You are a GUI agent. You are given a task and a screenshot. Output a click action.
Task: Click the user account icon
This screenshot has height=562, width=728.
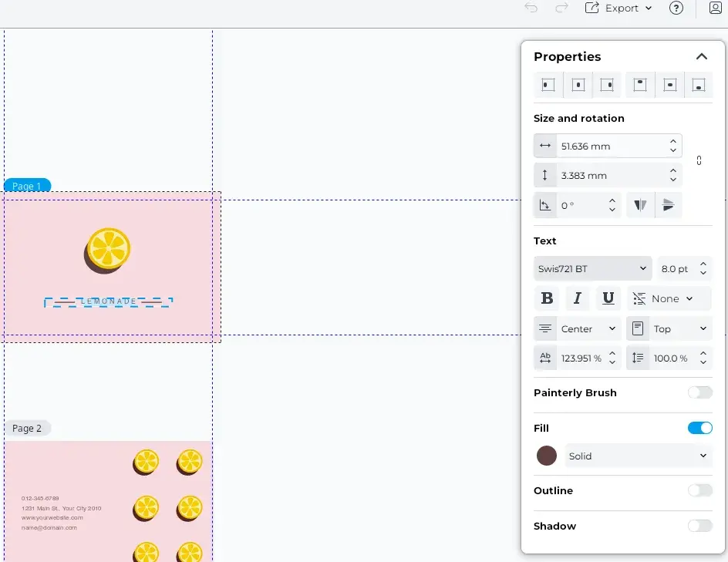point(715,8)
